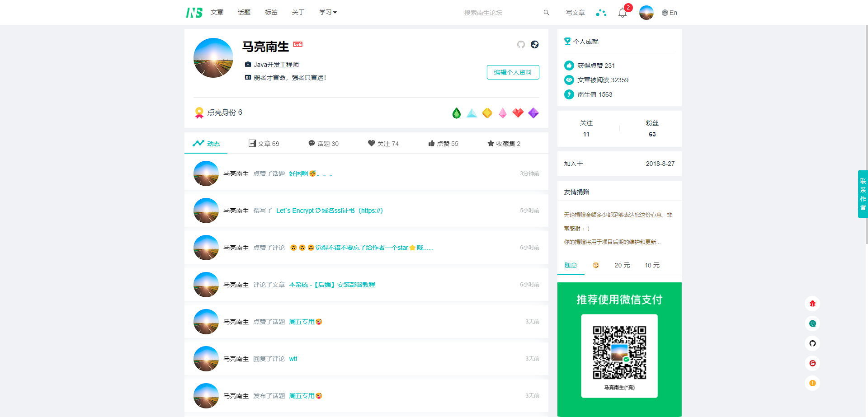Click the 编辑个人资料 button

513,72
